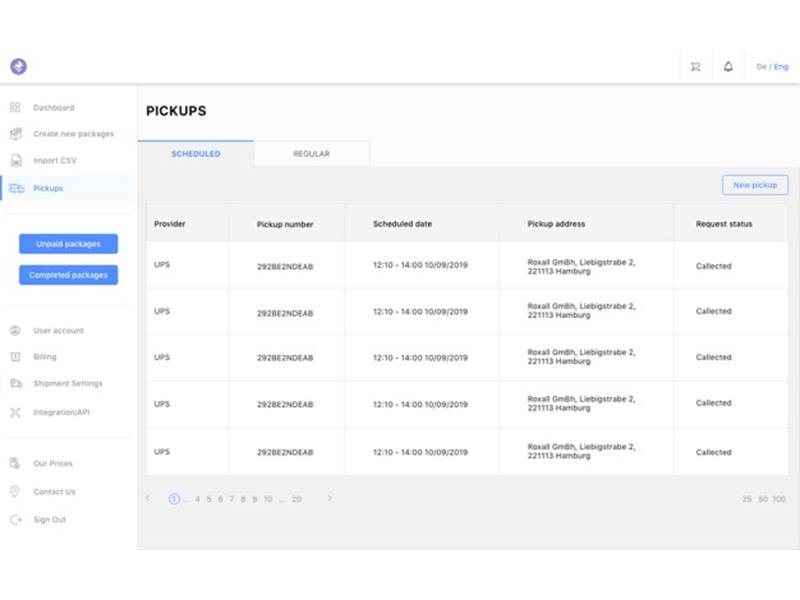Click the Create new packages box icon
This screenshot has width=800, height=600.
[x=15, y=134]
